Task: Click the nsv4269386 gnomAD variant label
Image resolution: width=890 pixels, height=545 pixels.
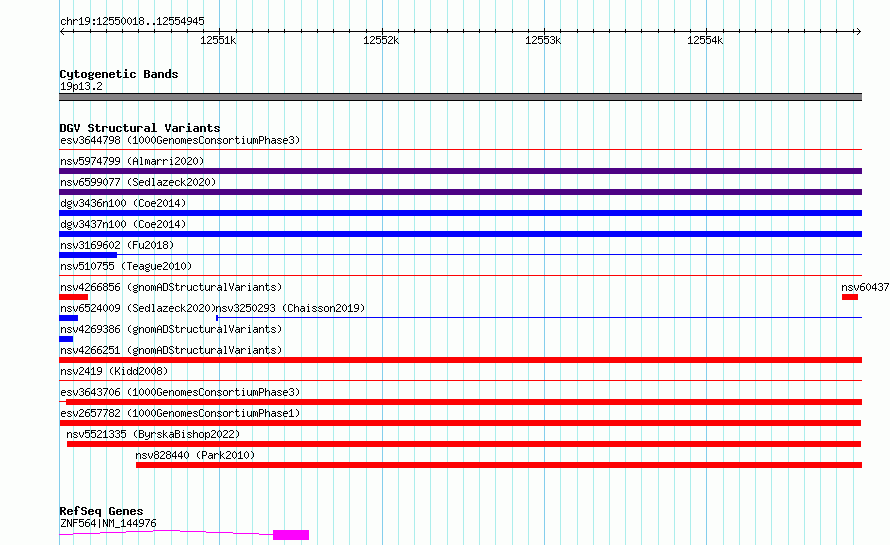Action: click(x=171, y=329)
